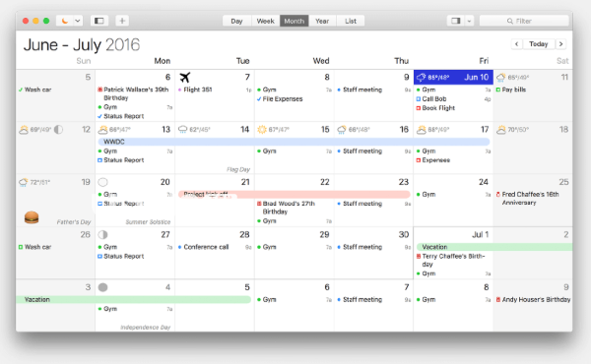The height and width of the screenshot is (364, 591).
Task: Click the weather icon on June 19
Action: pyautogui.click(x=24, y=183)
